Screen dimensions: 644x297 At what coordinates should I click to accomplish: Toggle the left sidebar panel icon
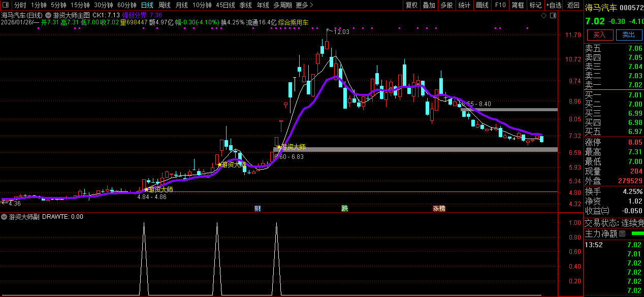pyautogui.click(x=6, y=5)
